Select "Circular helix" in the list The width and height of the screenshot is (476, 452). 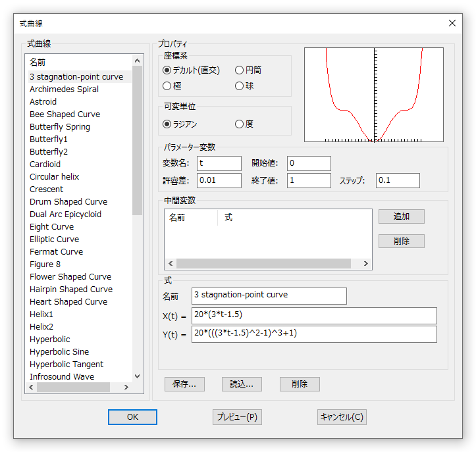coord(55,176)
